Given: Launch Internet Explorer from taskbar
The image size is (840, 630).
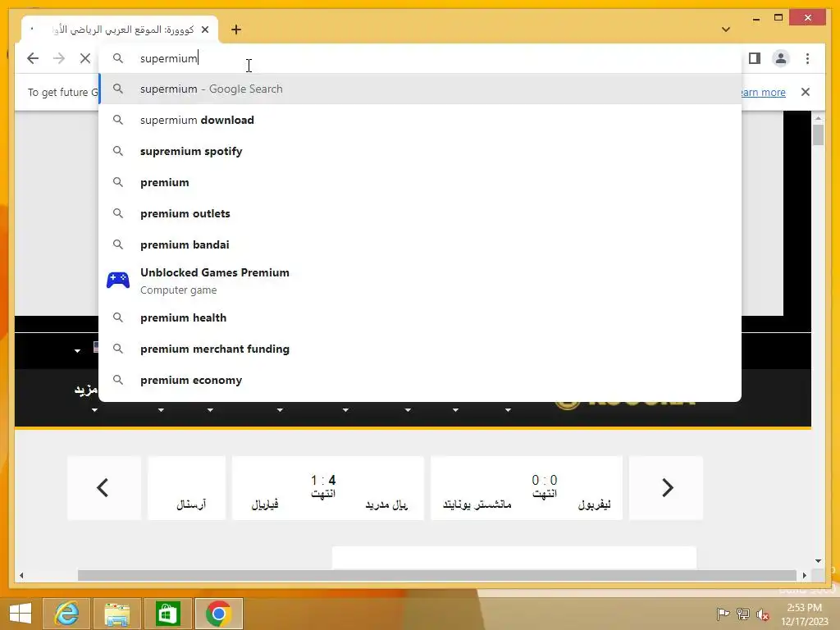Looking at the screenshot, I should point(66,614).
